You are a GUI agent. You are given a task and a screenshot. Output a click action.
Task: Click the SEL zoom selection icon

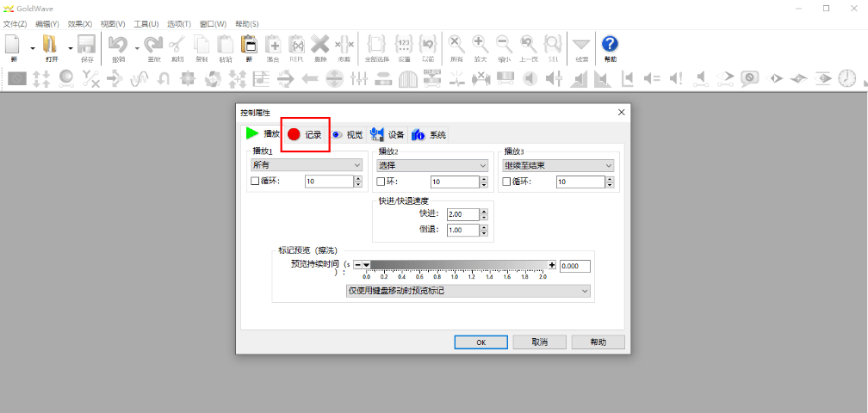tap(553, 44)
